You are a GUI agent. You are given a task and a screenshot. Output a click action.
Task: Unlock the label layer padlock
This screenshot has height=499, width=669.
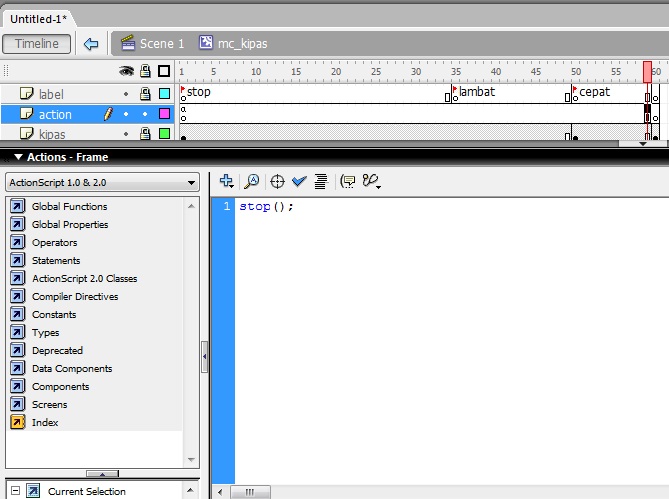tap(145, 93)
